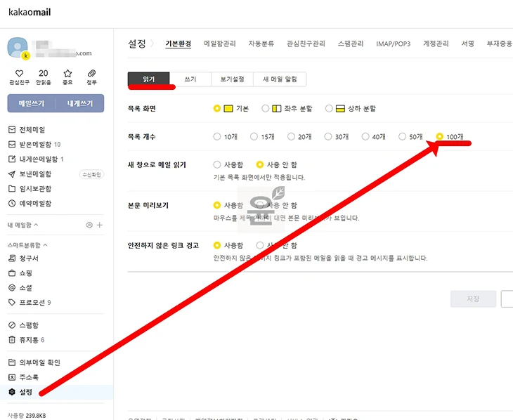
Task: Click 메일쓰기 compose button
Action: (32, 103)
